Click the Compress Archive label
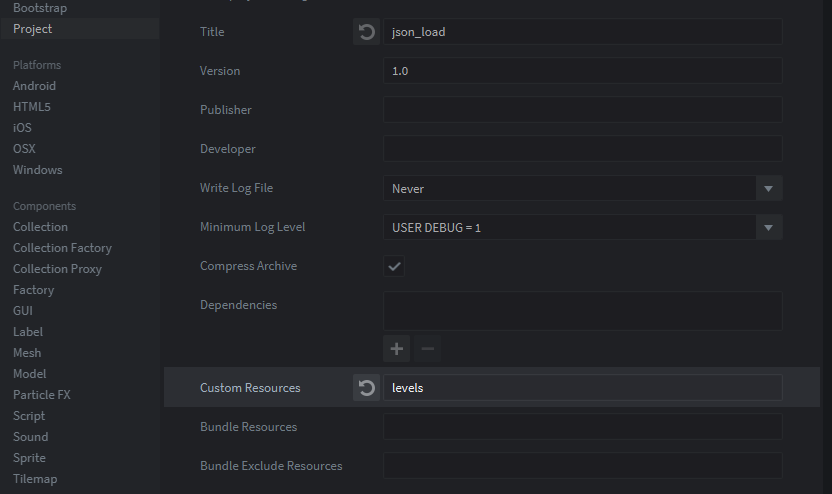This screenshot has width=832, height=494. (248, 266)
